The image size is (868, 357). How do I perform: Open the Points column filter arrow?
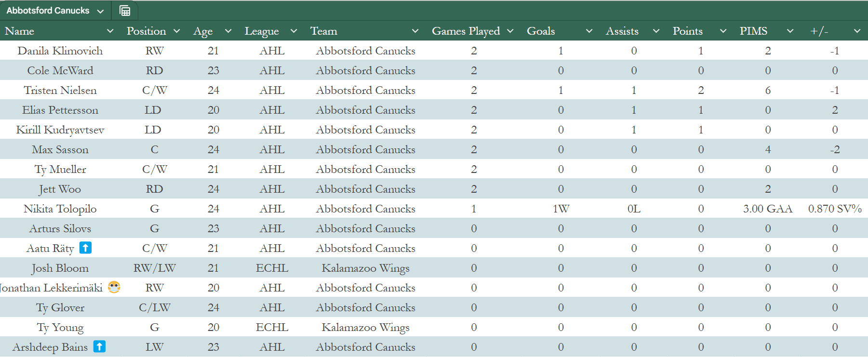pos(723,31)
